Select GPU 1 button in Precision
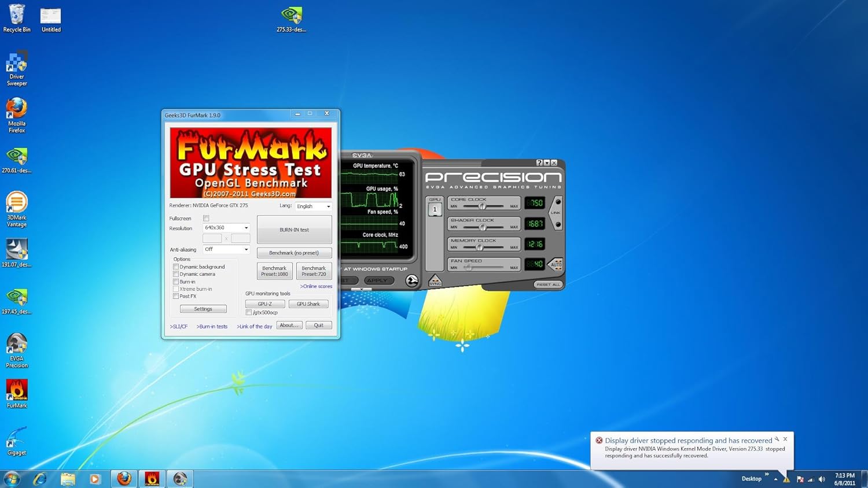The image size is (868, 488). point(435,210)
